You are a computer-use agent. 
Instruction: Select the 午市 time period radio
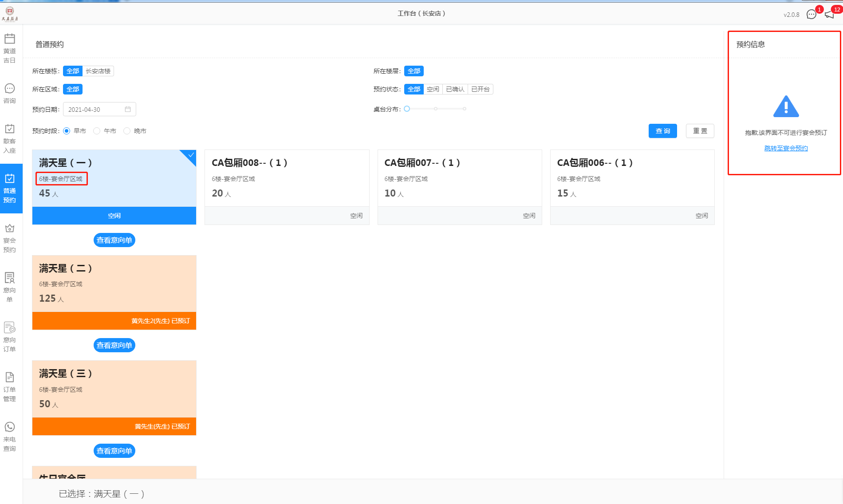pos(97,131)
